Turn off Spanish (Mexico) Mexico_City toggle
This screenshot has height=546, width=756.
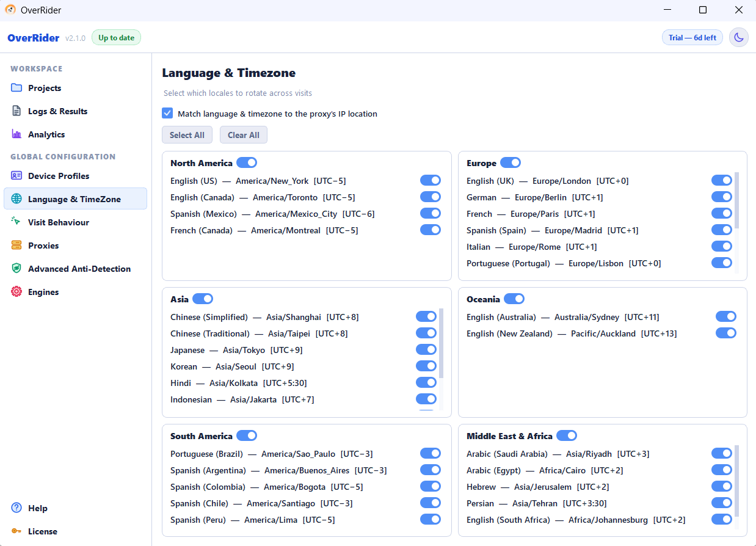[x=431, y=213]
